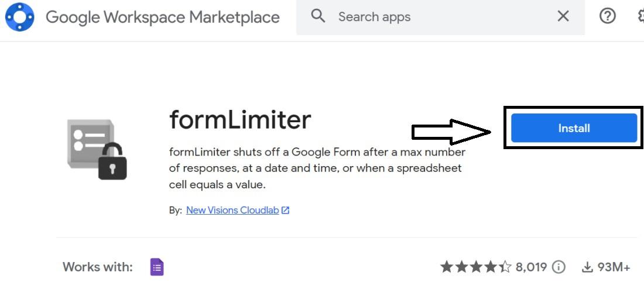
Task: Open the New Visions Cloudlab developer link
Action: 232,210
